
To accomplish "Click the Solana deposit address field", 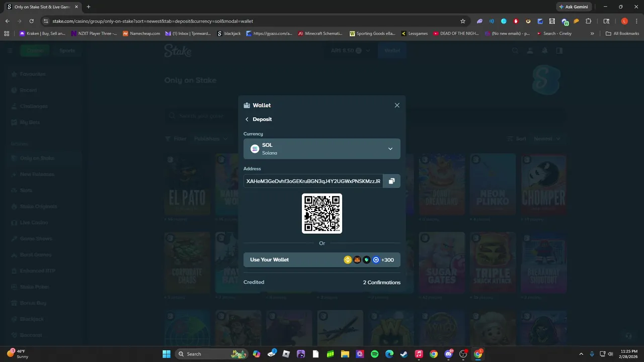I will (x=313, y=181).
